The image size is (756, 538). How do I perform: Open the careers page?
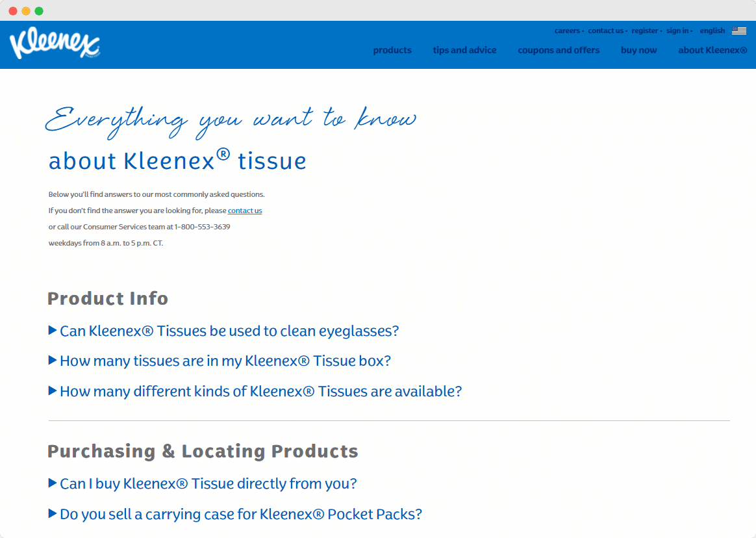tap(566, 30)
